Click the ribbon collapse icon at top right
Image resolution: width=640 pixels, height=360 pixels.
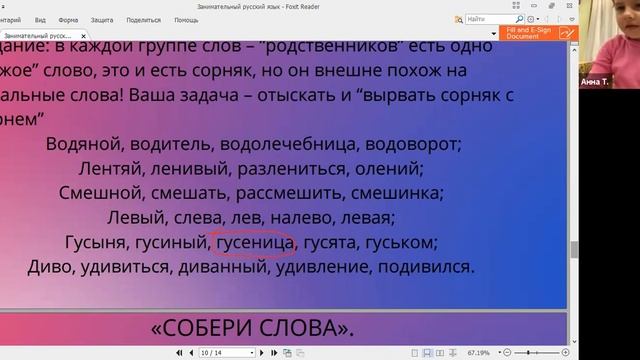point(572,19)
